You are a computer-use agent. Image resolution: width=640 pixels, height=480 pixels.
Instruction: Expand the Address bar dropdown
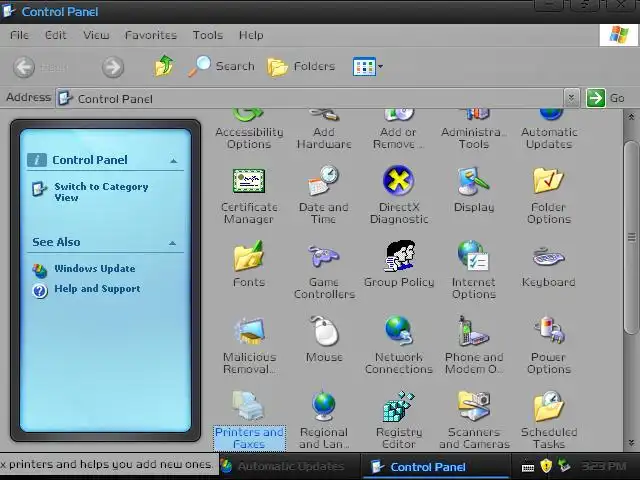tap(571, 98)
